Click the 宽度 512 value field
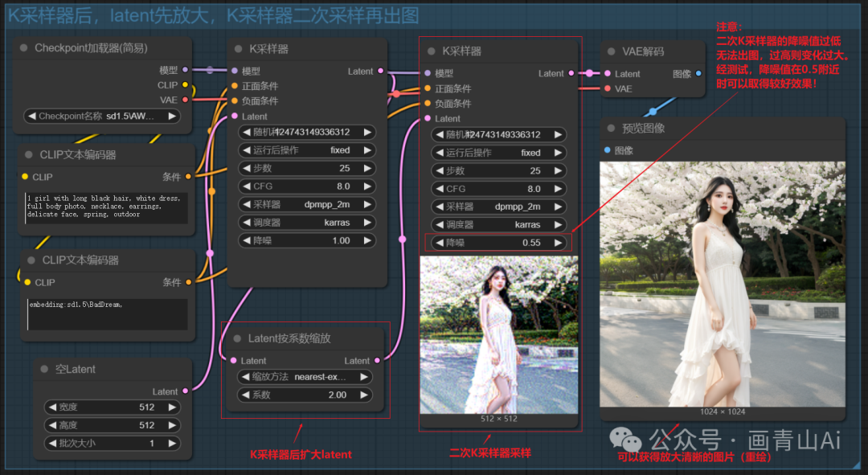 point(113,407)
